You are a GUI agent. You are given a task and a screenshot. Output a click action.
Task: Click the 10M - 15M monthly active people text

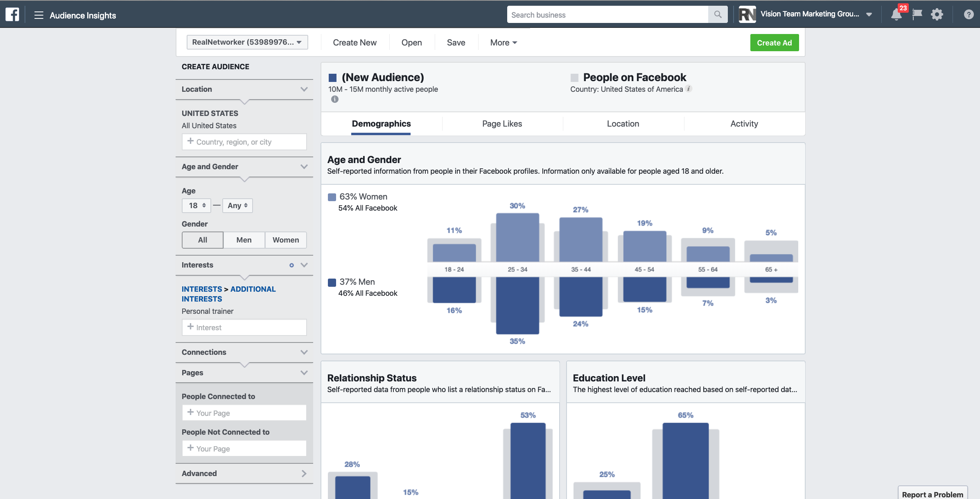(x=383, y=89)
